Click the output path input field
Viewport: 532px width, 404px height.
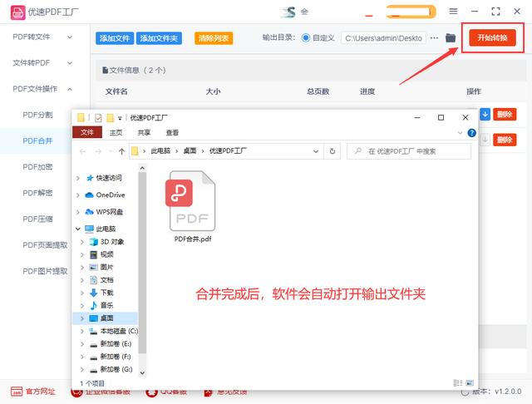coord(383,38)
